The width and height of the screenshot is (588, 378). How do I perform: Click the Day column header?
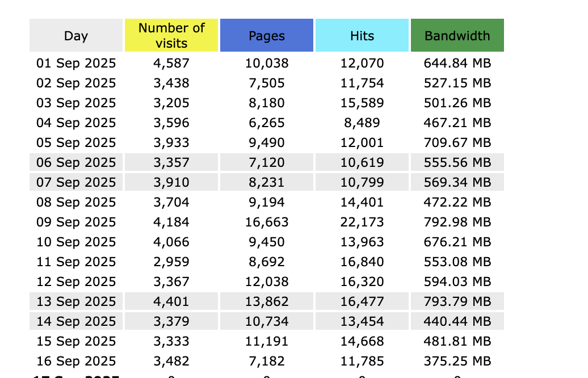point(76,36)
